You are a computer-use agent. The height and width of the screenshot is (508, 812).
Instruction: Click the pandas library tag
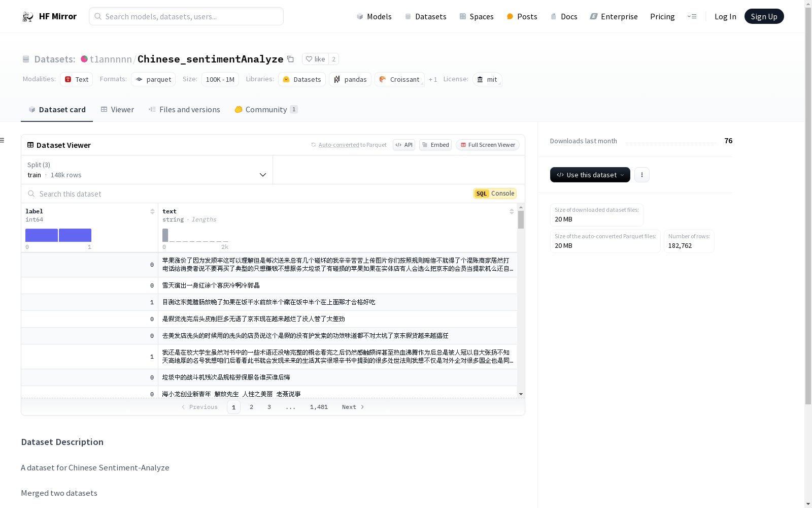pos(350,79)
